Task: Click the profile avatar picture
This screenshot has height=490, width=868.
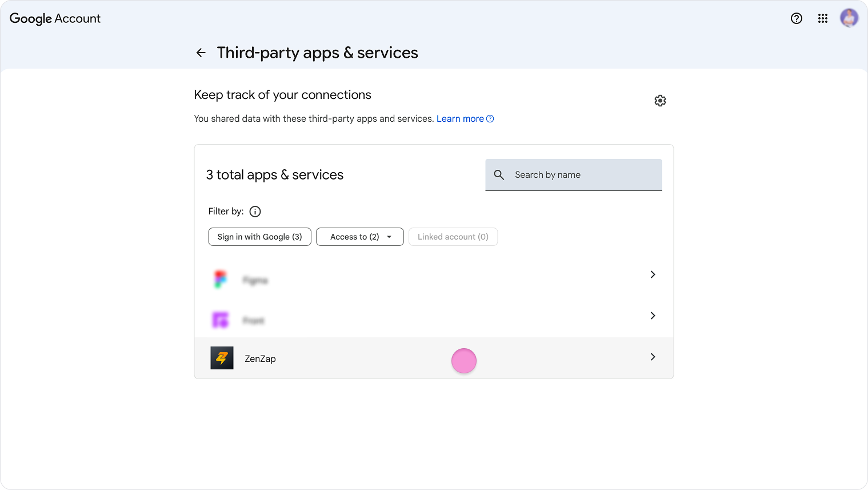Action: click(x=849, y=18)
